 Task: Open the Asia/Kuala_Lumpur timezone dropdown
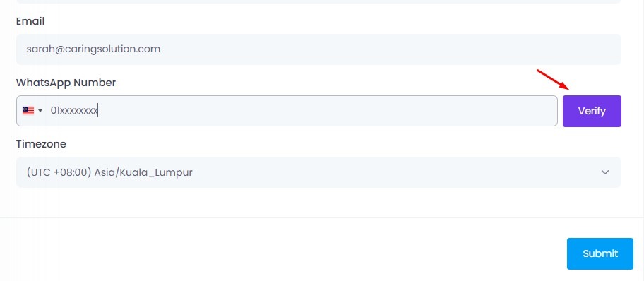click(x=318, y=172)
